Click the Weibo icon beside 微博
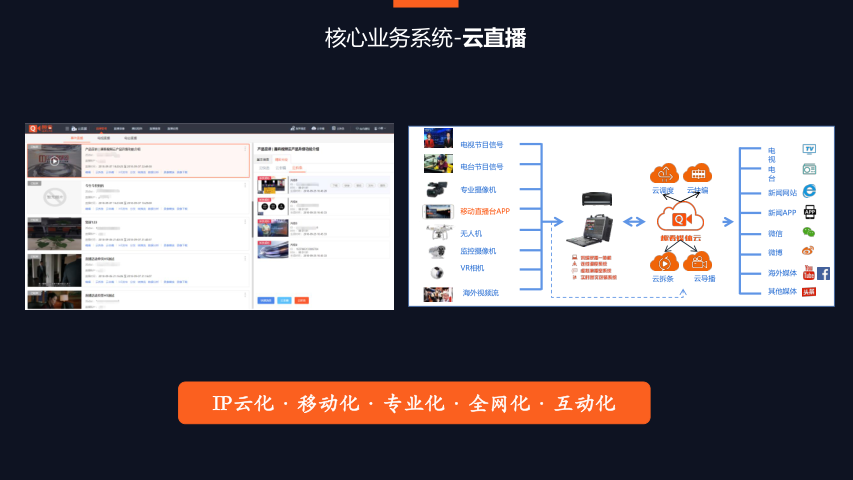853x480 pixels. (x=809, y=251)
